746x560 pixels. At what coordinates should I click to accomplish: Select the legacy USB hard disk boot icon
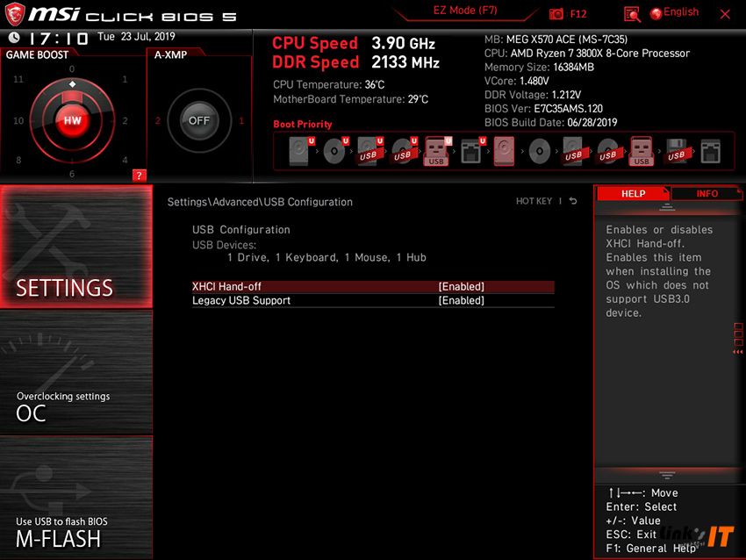[573, 151]
